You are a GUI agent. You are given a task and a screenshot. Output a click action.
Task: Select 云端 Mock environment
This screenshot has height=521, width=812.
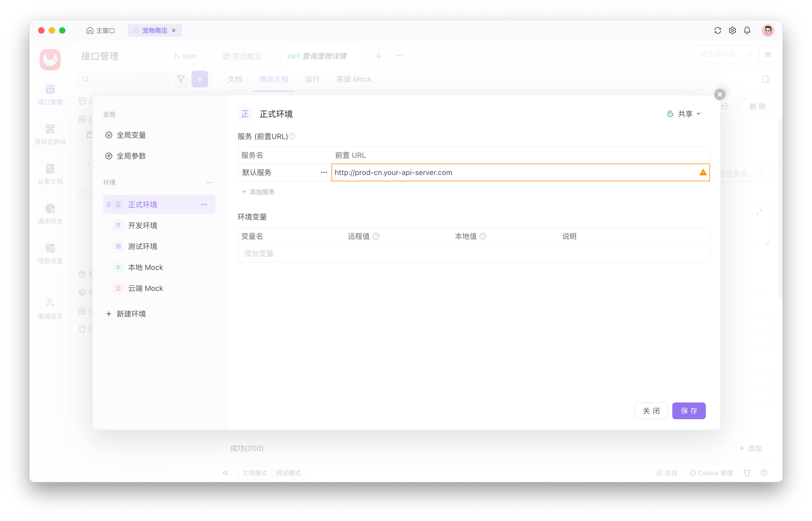(159, 288)
